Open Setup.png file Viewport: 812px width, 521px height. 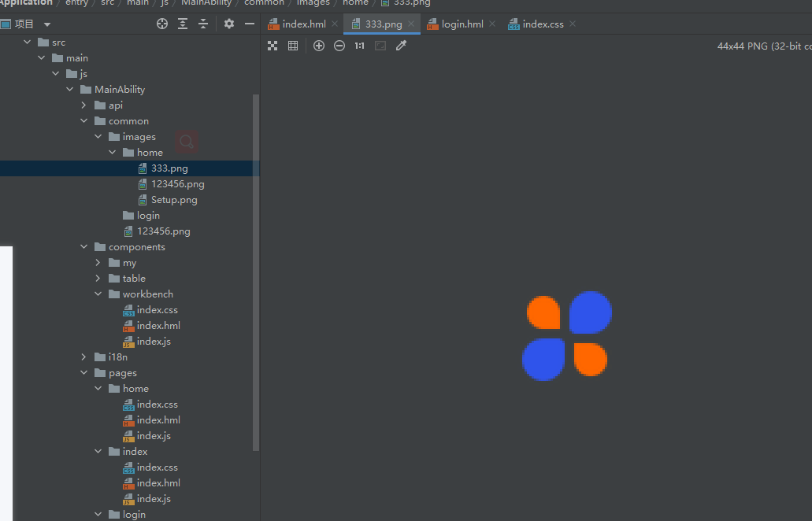tap(167, 200)
